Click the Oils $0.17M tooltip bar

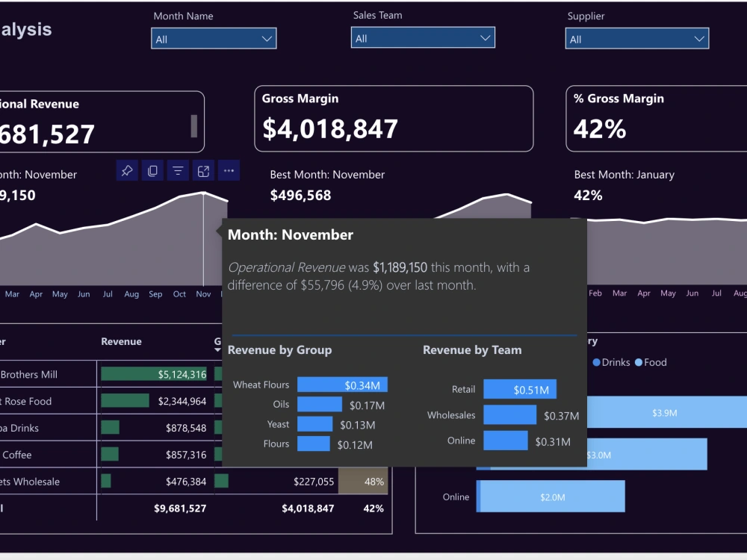pyautogui.click(x=320, y=404)
